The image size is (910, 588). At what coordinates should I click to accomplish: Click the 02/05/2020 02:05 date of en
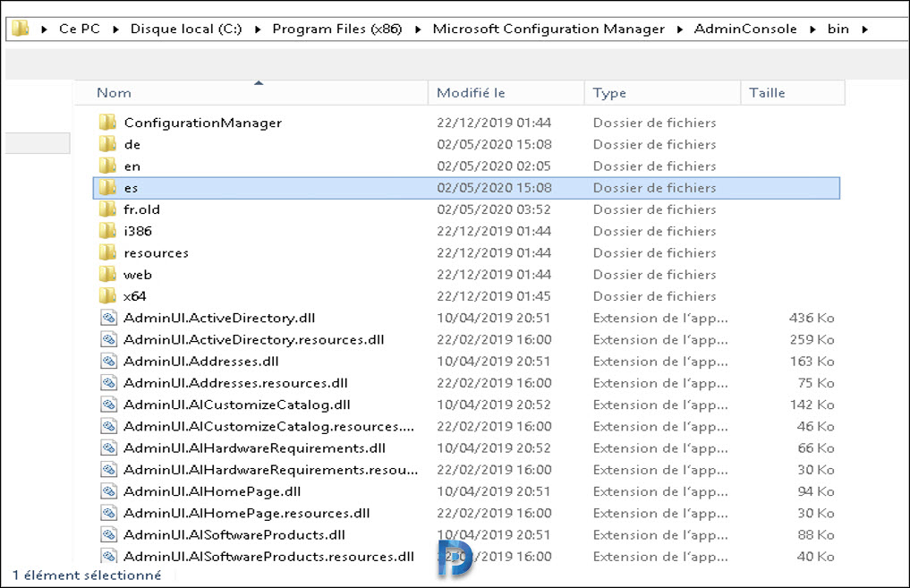pos(494,166)
